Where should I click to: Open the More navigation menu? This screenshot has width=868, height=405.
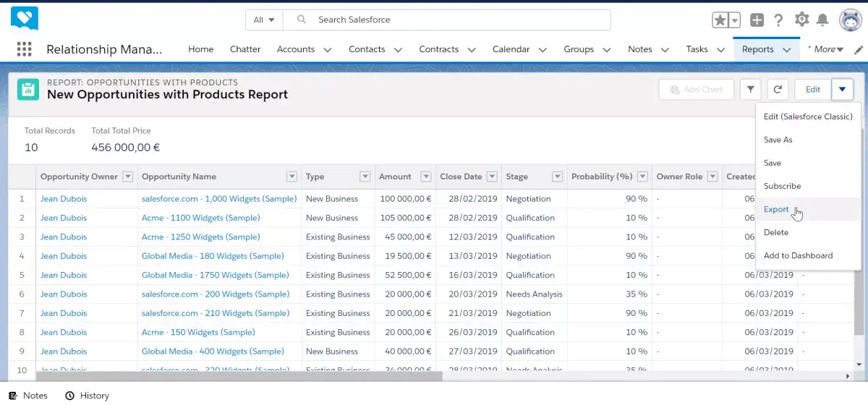(828, 49)
